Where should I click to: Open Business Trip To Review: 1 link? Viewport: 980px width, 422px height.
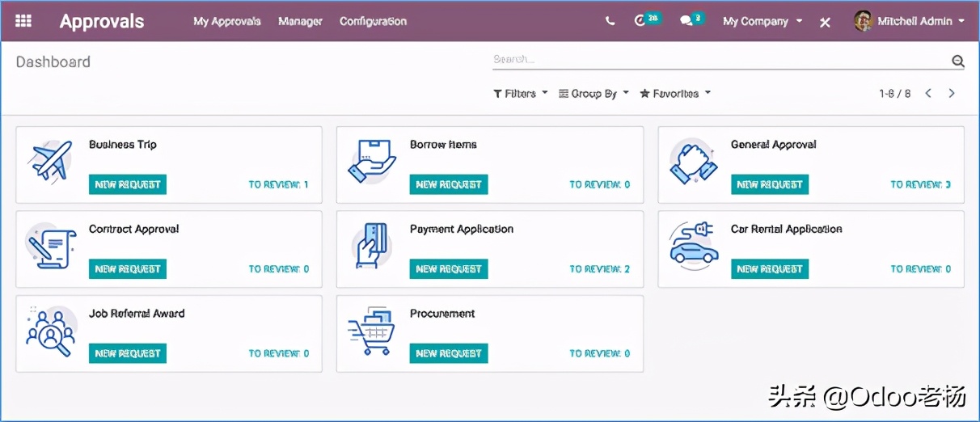[x=278, y=185]
